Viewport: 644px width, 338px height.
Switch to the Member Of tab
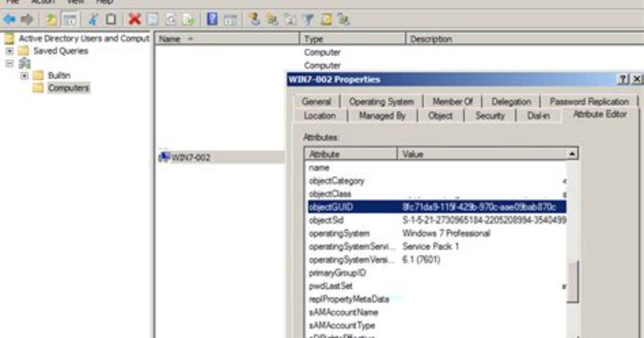[x=453, y=101]
